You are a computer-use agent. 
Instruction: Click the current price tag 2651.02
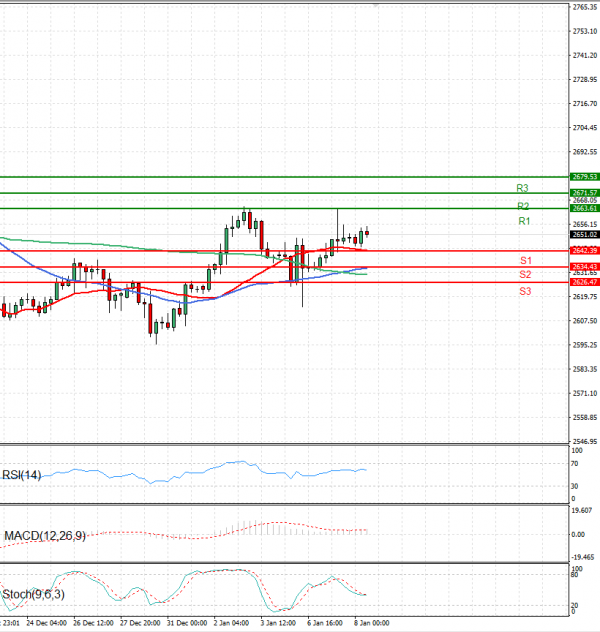pyautogui.click(x=585, y=235)
